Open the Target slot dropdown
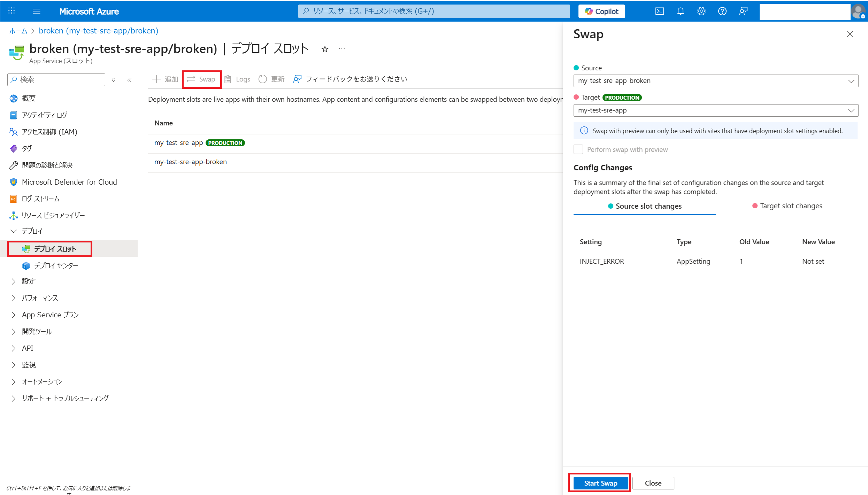868x495 pixels. click(716, 110)
